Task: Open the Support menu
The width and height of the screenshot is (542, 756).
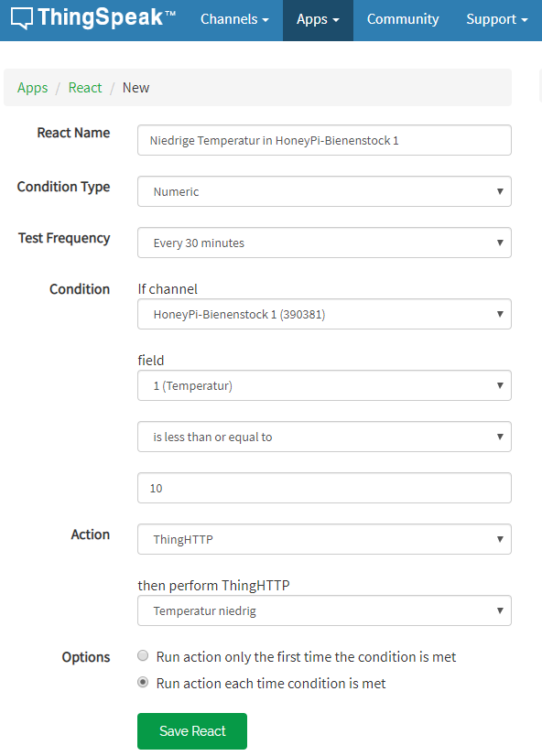Action: (x=496, y=19)
